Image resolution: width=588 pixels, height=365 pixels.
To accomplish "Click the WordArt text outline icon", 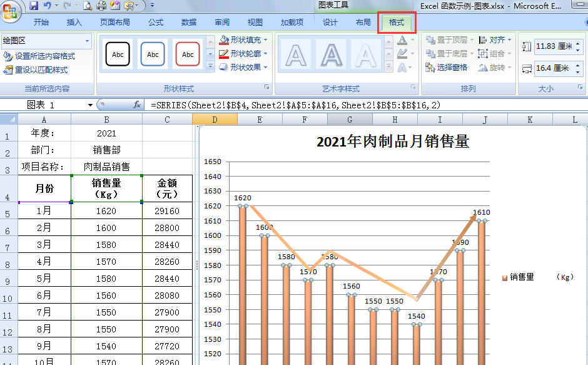I will tap(402, 54).
